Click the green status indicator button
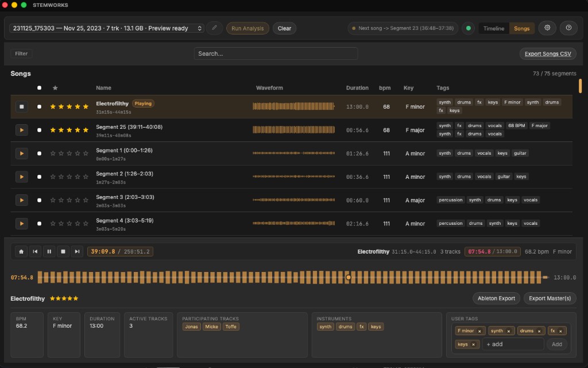Screen dimensions: 588x368 pyautogui.click(x=468, y=28)
